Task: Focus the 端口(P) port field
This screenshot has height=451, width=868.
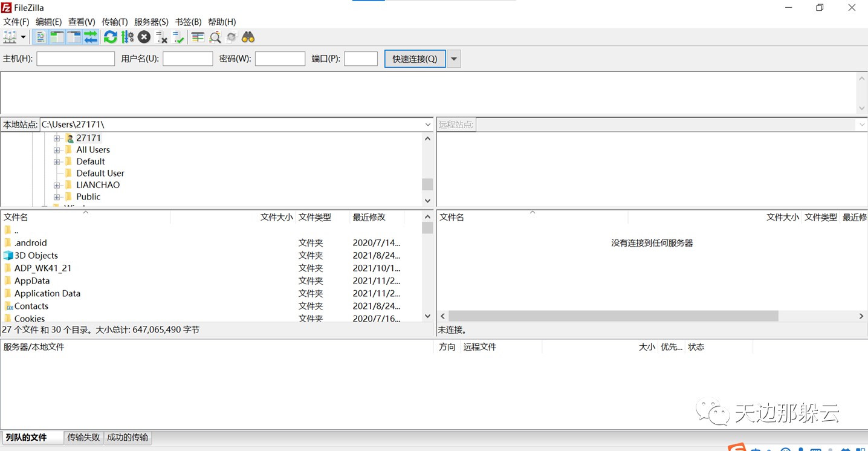Action: [x=361, y=59]
